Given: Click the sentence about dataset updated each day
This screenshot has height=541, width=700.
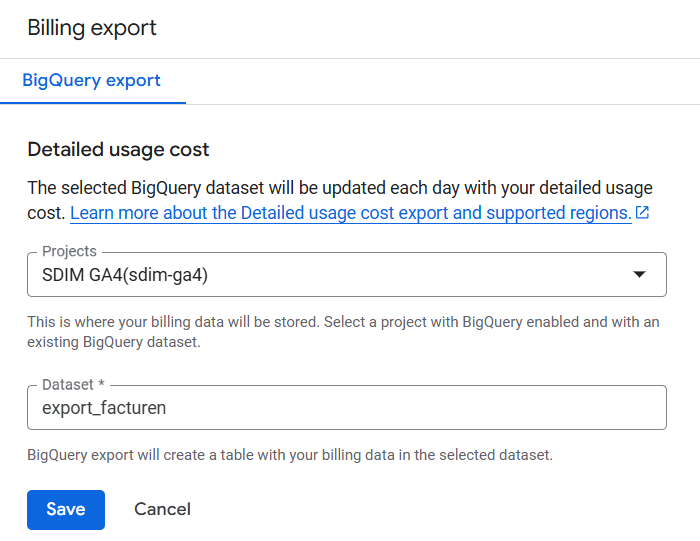Looking at the screenshot, I should (x=340, y=200).
